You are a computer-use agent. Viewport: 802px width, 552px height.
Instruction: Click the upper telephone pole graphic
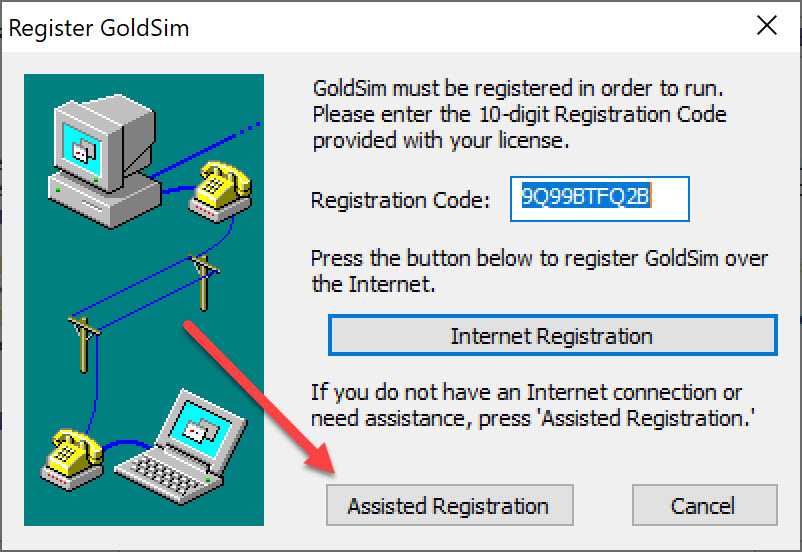pyautogui.click(x=203, y=282)
